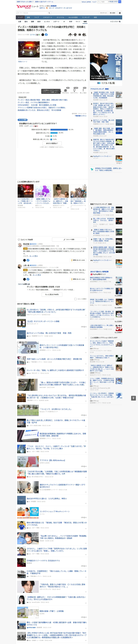This screenshot has width=138, height=644.
Task: Open related link 10代の女性死亡 元日の朝
Action: [x=37, y=105]
